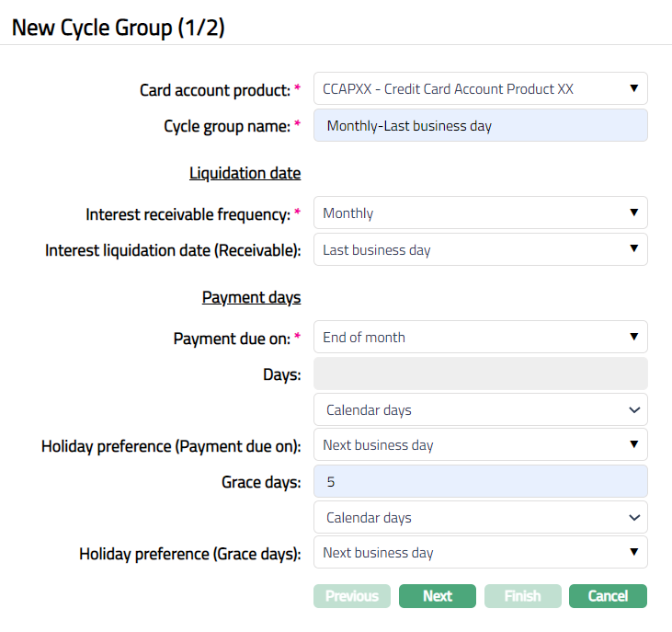672x632 pixels.
Task: Open the Calendar days selector below Grace days
Action: coord(480,517)
